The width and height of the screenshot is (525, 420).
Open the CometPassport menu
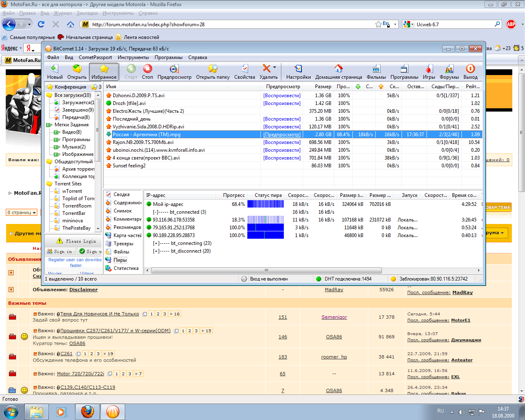point(95,57)
